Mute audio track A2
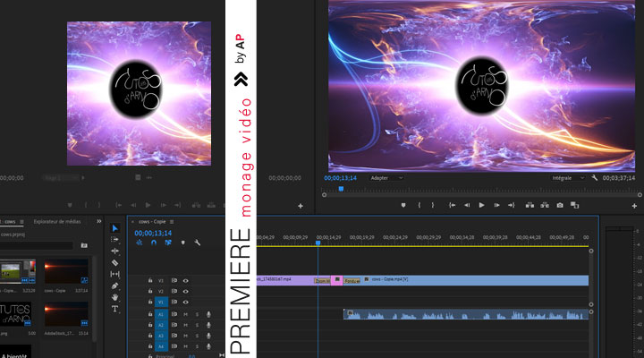 click(186, 325)
